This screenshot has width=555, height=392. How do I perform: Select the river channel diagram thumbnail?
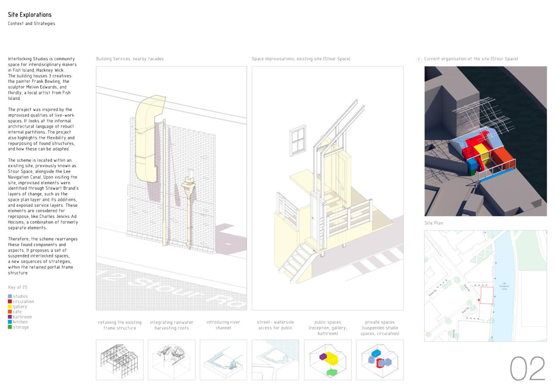point(223,360)
